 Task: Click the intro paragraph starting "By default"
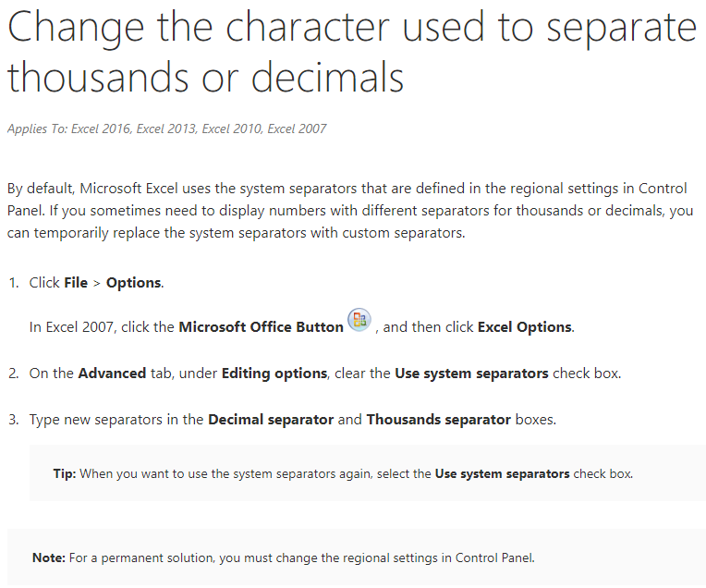[351, 211]
